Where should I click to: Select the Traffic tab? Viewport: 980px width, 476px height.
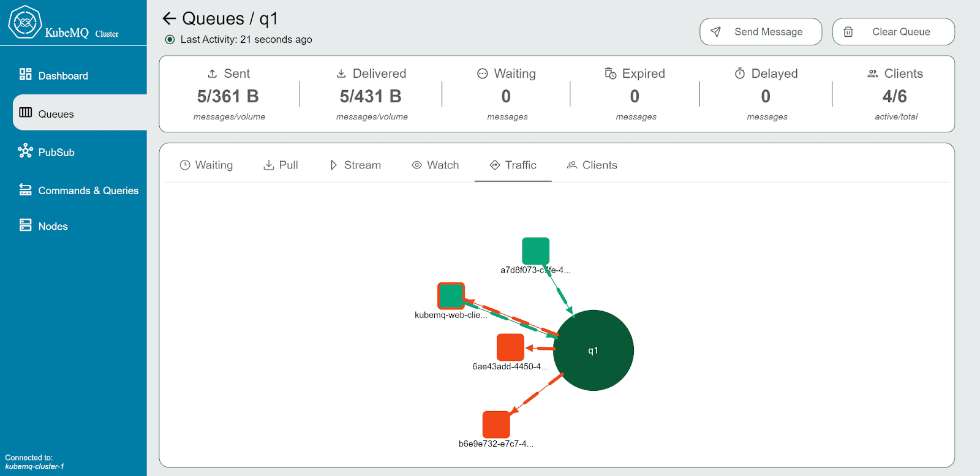(513, 165)
